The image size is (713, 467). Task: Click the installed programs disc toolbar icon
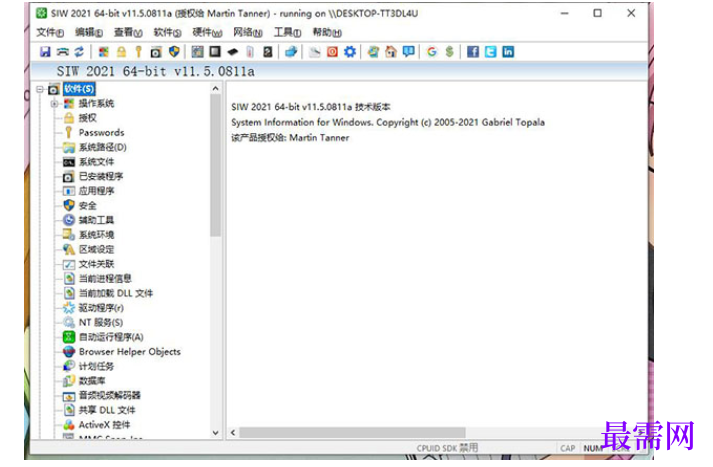(x=156, y=52)
